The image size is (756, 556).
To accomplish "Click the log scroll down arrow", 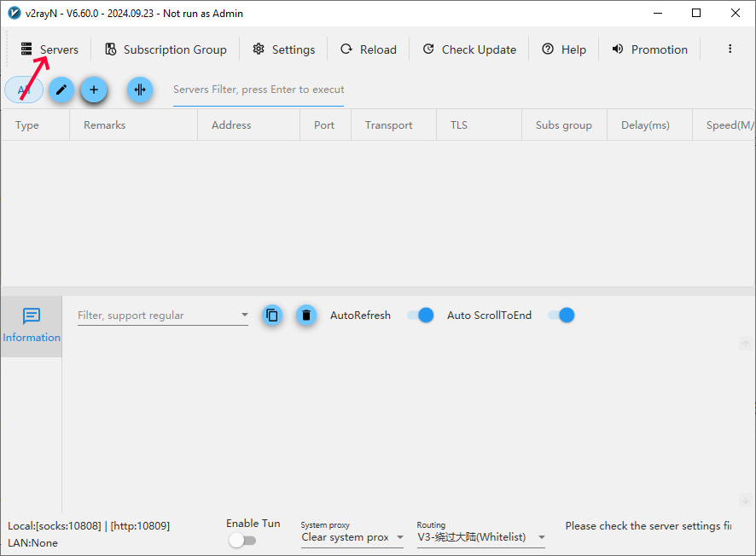I will 746,500.
